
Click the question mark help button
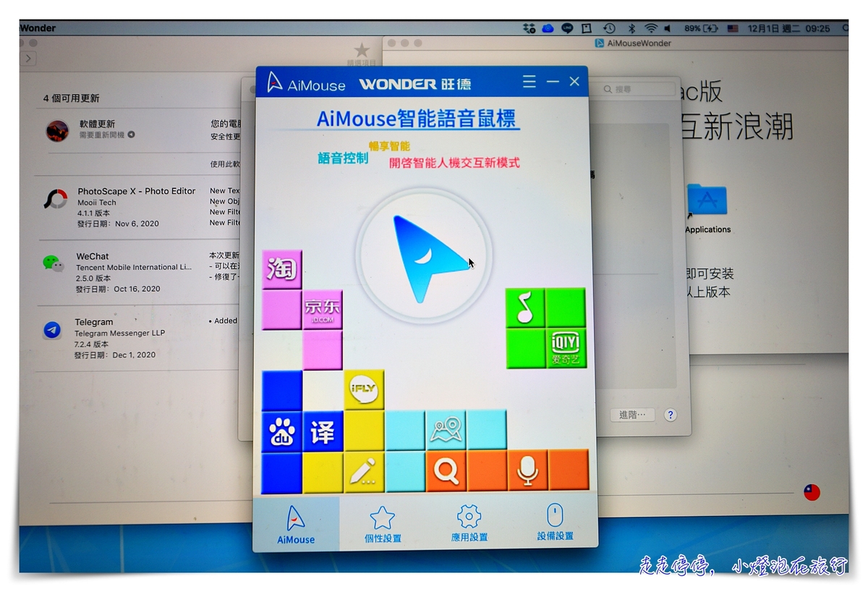tap(671, 415)
